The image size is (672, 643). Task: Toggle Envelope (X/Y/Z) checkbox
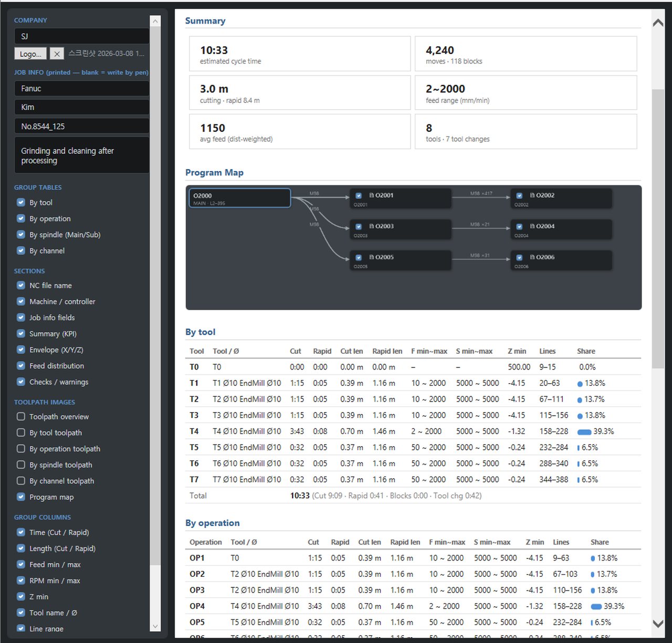pos(21,350)
